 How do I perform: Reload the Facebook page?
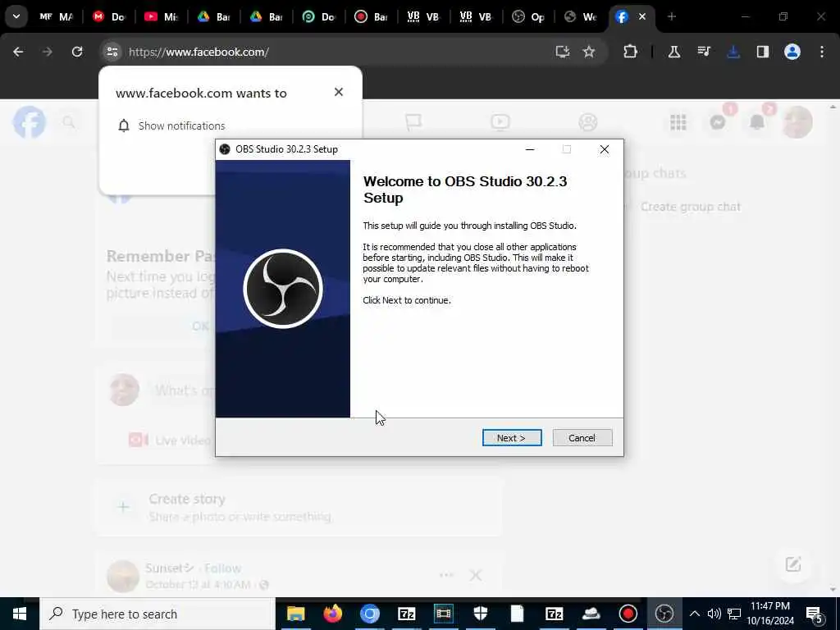pos(77,52)
